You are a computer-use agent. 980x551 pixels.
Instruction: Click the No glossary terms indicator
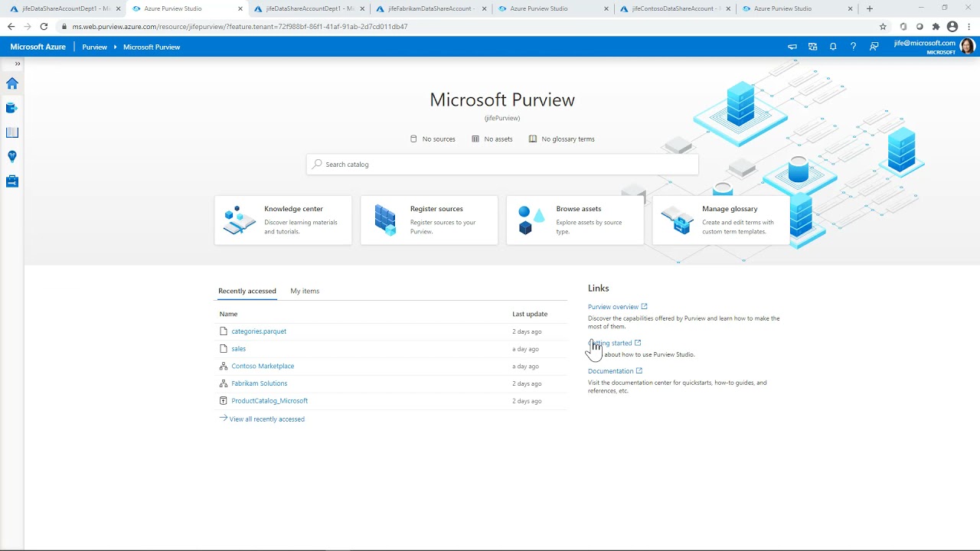point(561,139)
